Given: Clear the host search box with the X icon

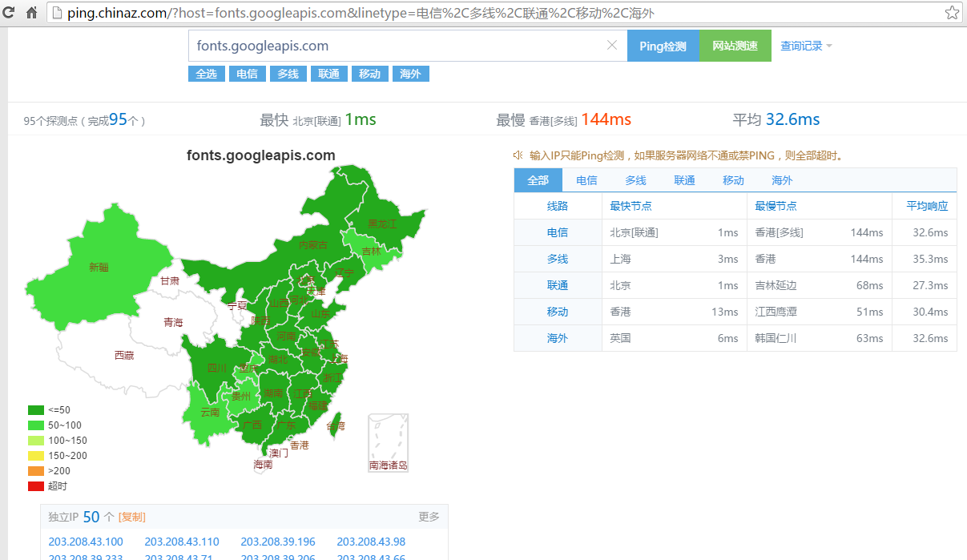Looking at the screenshot, I should coord(612,46).
